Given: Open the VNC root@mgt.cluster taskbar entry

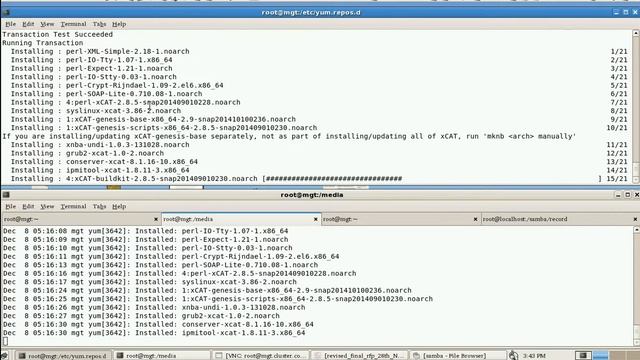Looking at the screenshot, I should coord(261,356).
